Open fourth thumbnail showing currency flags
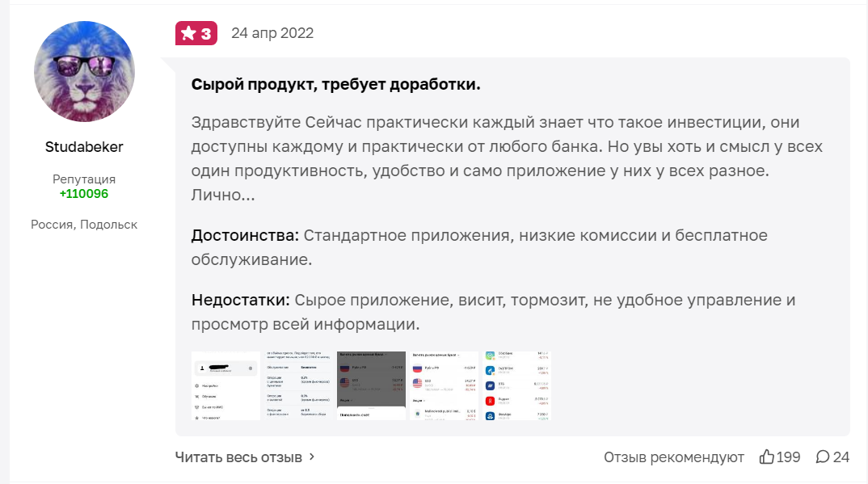Viewport: 868px width, 484px height. point(444,385)
